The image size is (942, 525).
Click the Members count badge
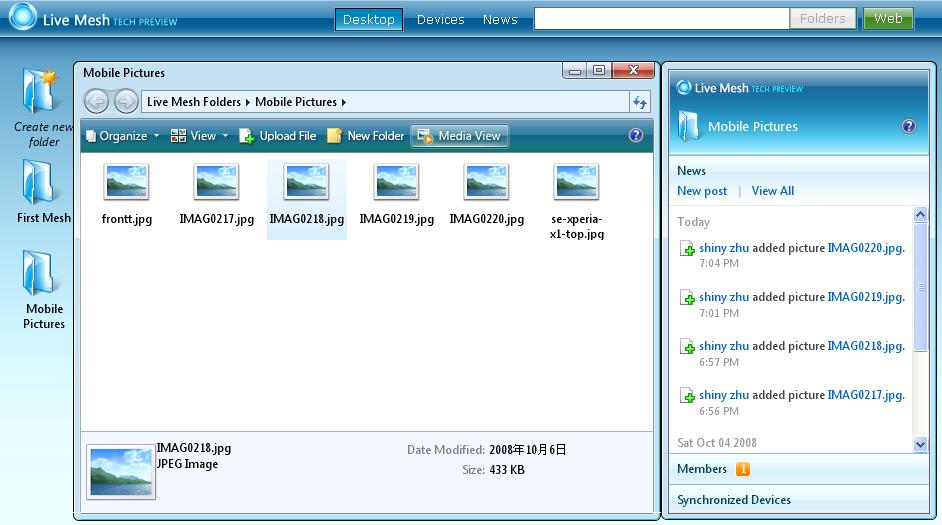(743, 469)
